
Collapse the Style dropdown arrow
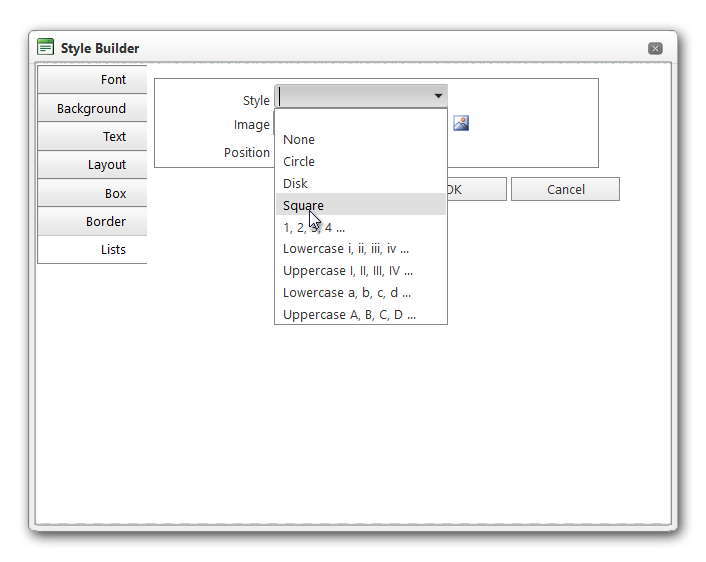click(x=438, y=96)
